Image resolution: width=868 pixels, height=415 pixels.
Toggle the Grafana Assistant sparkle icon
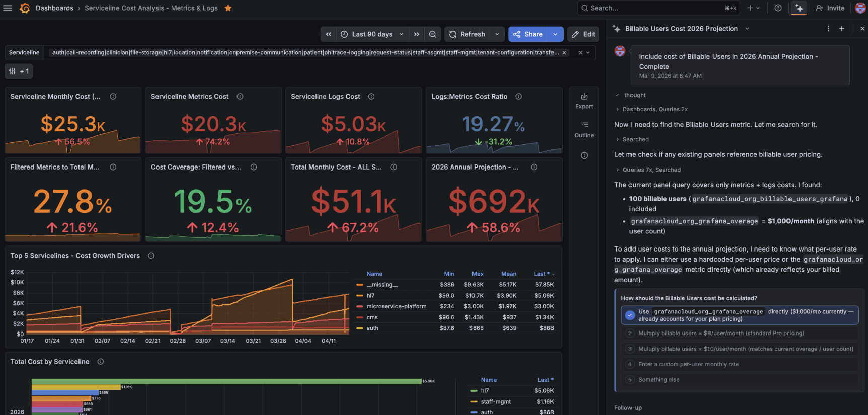pyautogui.click(x=799, y=8)
